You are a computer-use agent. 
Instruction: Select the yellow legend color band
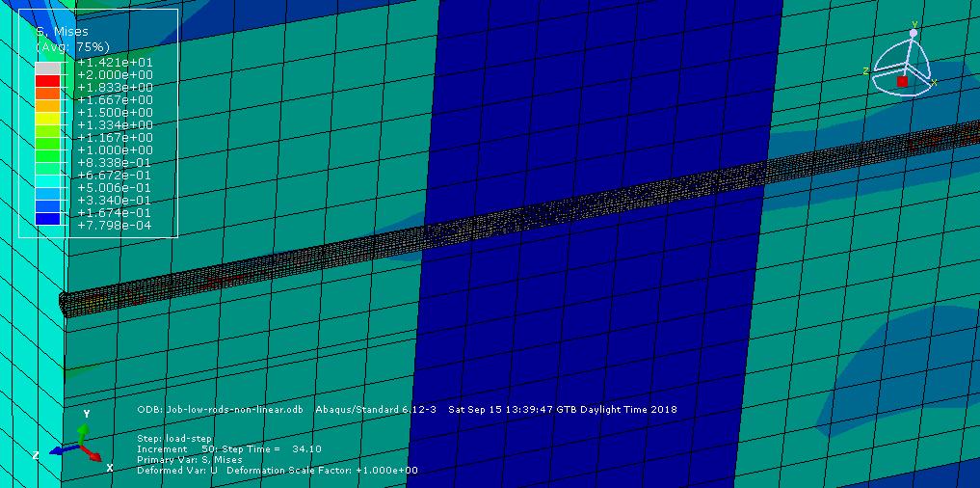pos(47,119)
